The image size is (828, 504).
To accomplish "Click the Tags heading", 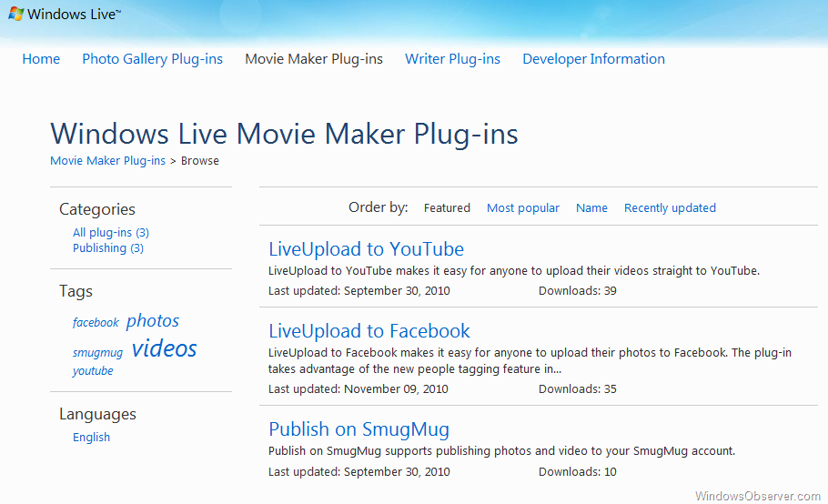I will pos(76,291).
